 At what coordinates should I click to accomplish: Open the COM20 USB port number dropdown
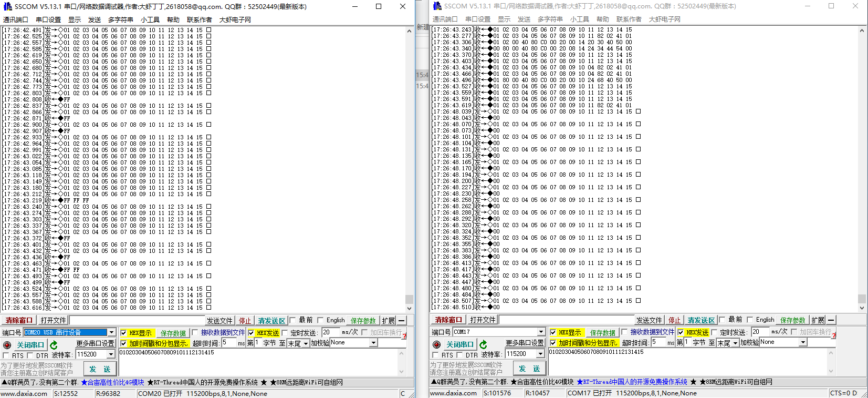[x=111, y=332]
